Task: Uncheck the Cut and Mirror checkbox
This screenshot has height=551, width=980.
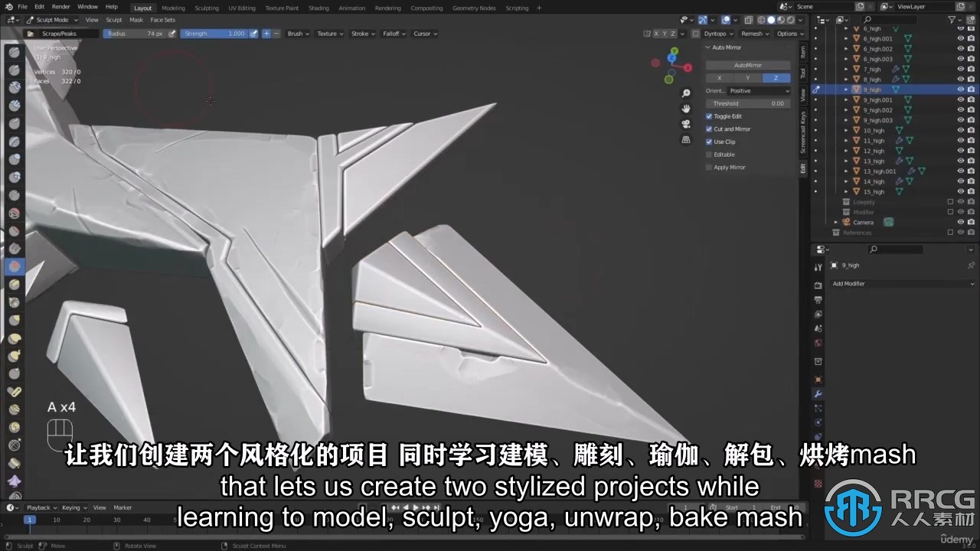Action: (709, 129)
